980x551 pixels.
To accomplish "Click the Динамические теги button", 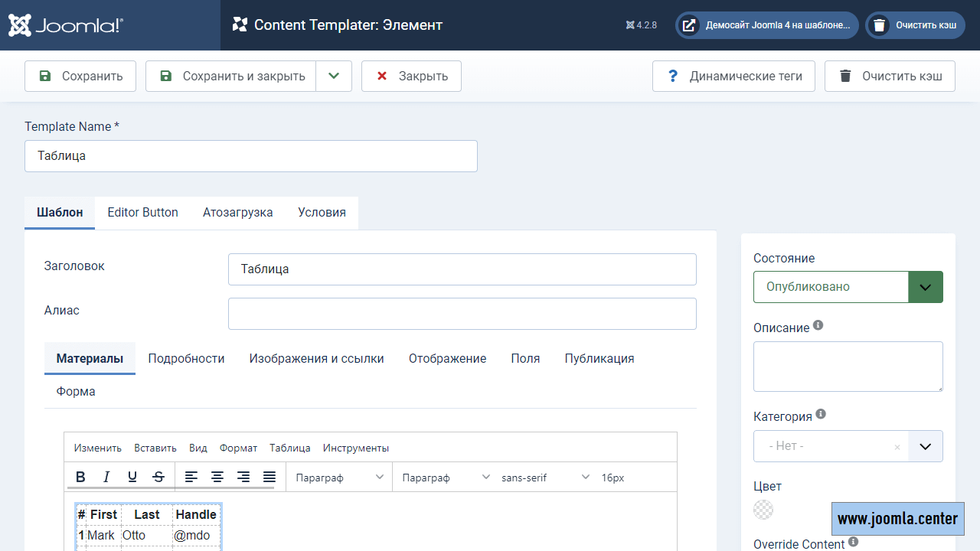I will coord(733,76).
